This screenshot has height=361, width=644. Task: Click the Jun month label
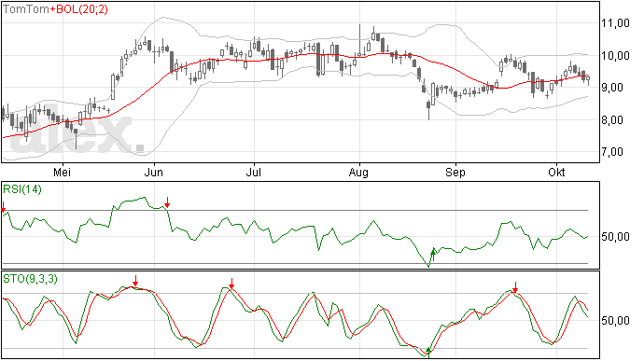154,172
